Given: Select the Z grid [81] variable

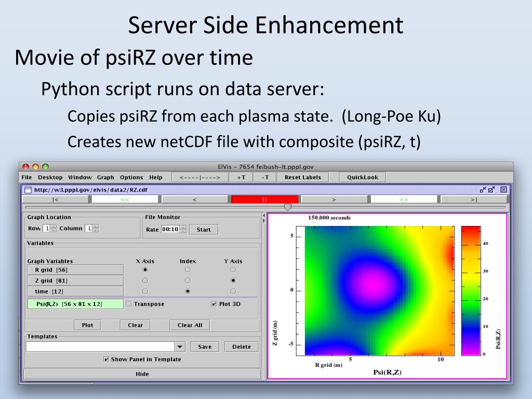Looking at the screenshot, I should click(x=75, y=281).
